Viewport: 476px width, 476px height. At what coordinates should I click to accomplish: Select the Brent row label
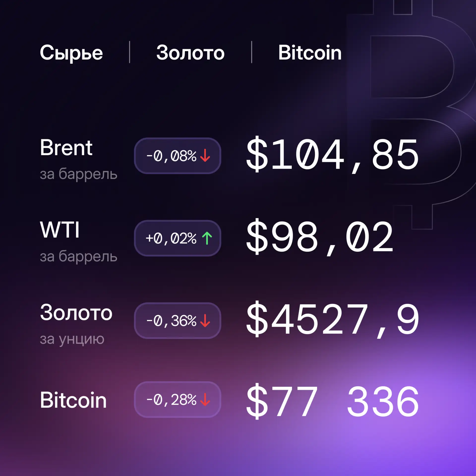[x=66, y=148]
